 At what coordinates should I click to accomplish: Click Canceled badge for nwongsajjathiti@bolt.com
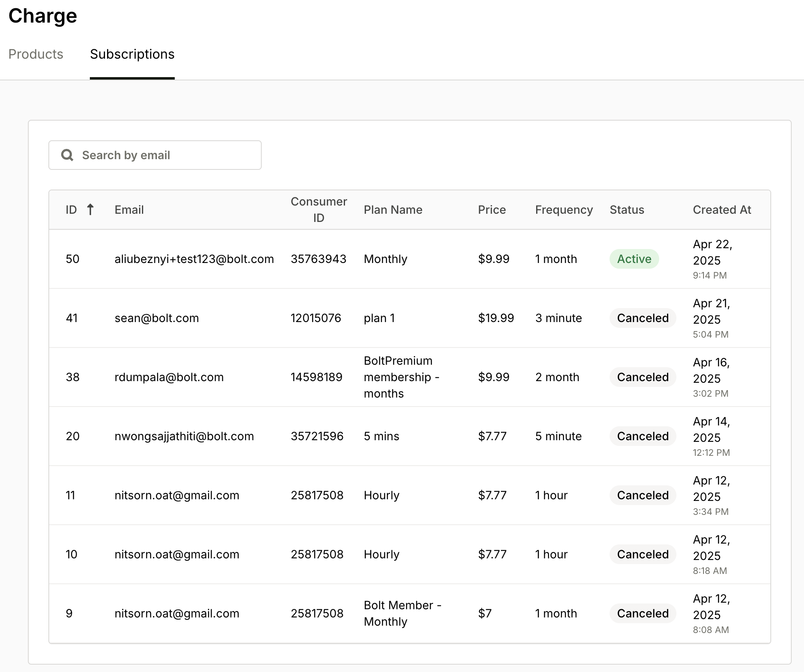643,436
